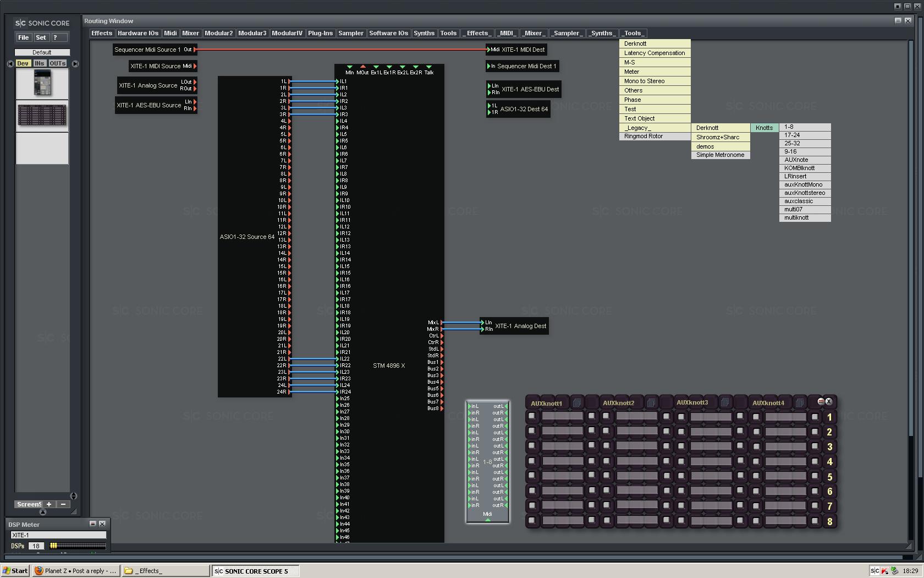Image resolution: width=924 pixels, height=578 pixels.
Task: Click the add screenset plus button
Action: point(49,504)
